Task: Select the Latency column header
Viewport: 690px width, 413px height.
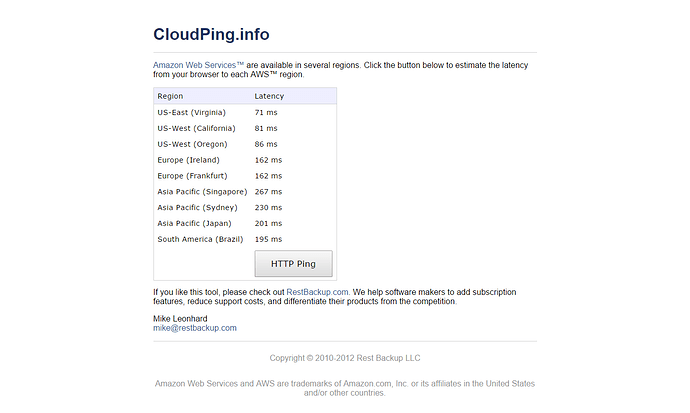Action: 269,96
